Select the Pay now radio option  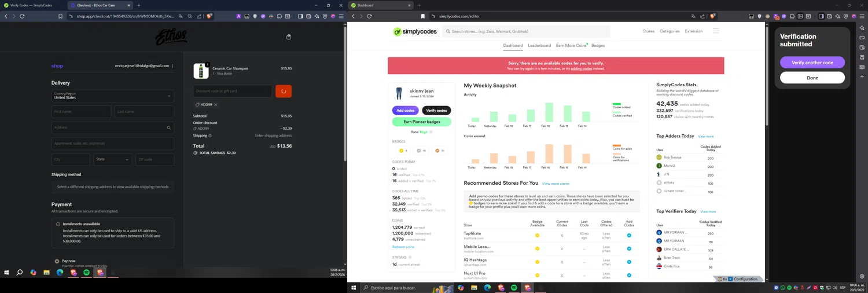coord(57,261)
